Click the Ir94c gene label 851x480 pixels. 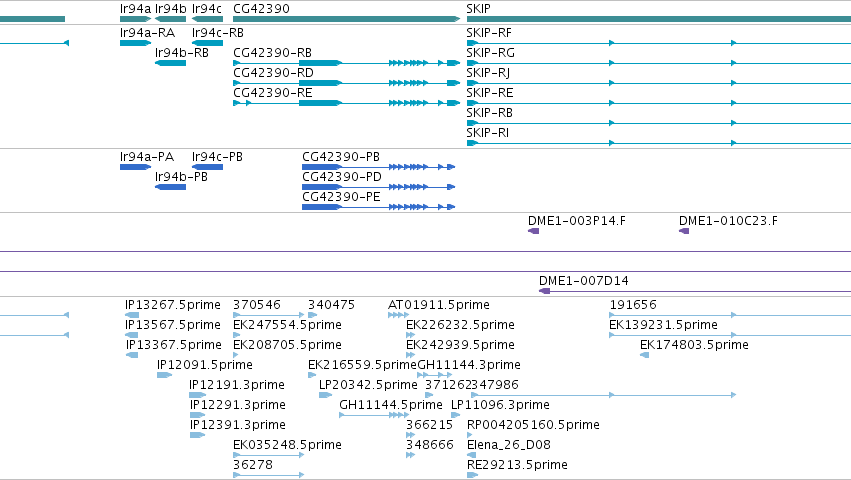tap(207, 9)
